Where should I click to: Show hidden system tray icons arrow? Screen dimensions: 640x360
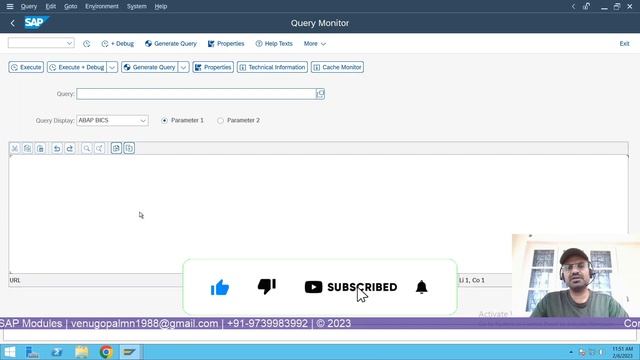pyautogui.click(x=571, y=352)
